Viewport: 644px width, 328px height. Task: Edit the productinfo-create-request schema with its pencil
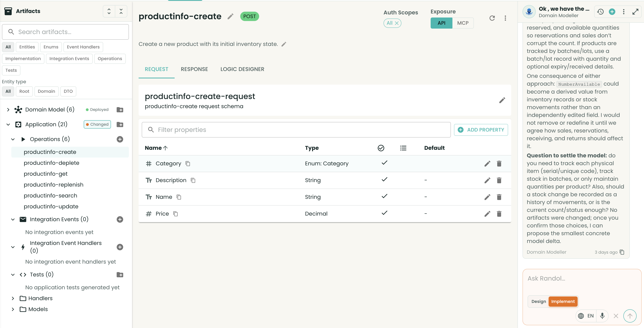click(x=502, y=100)
